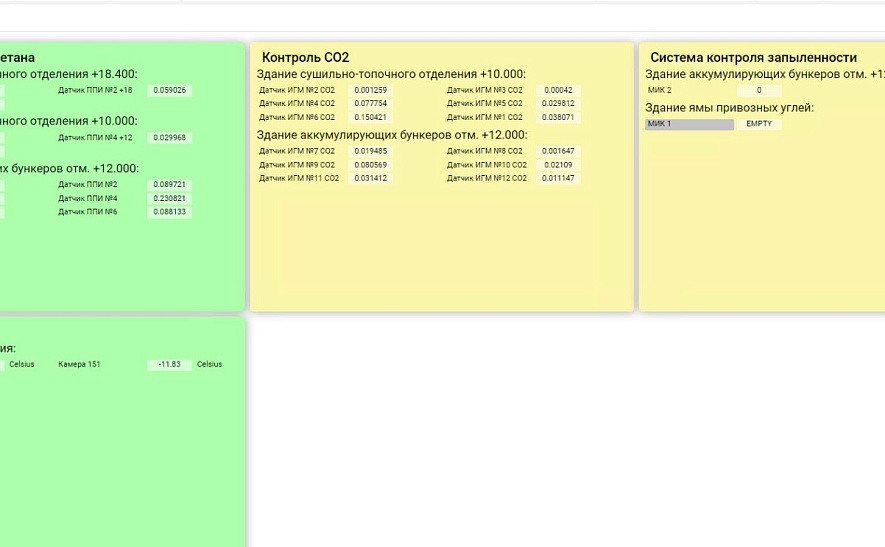The image size is (885, 547).
Task: Select the highlighted МИК 1 sensor label
Action: click(689, 124)
